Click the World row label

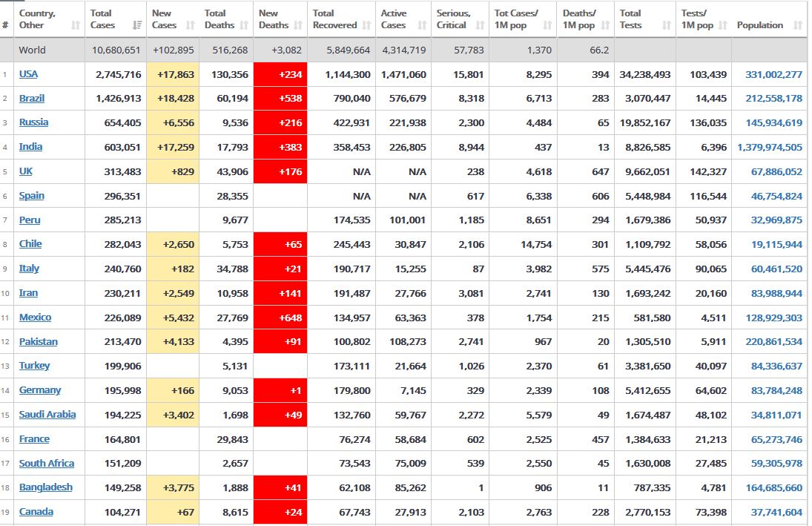(32, 50)
